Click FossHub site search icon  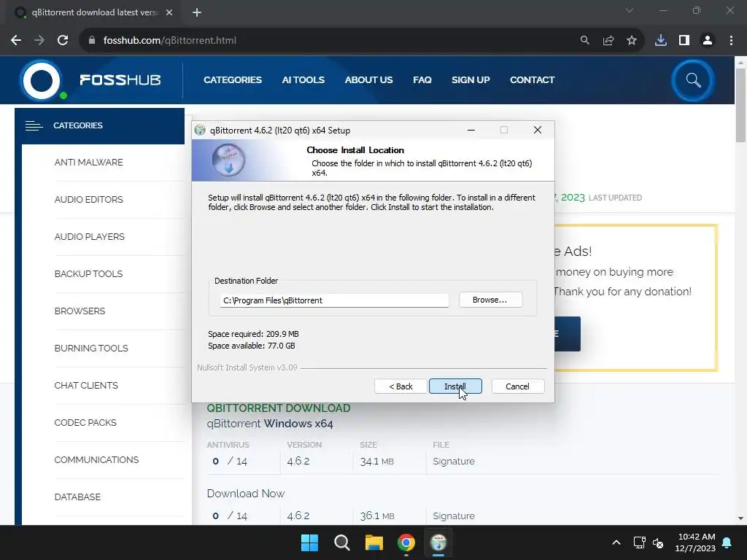[x=693, y=80]
